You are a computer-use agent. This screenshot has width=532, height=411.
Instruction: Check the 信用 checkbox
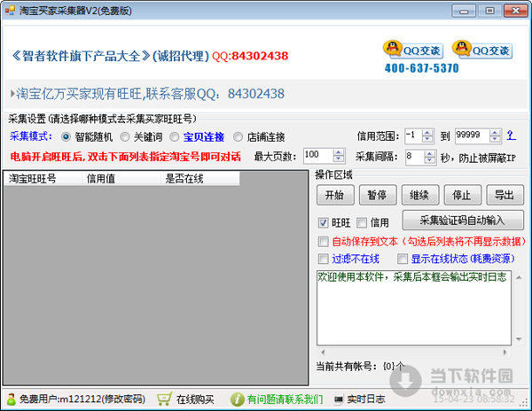(362, 222)
